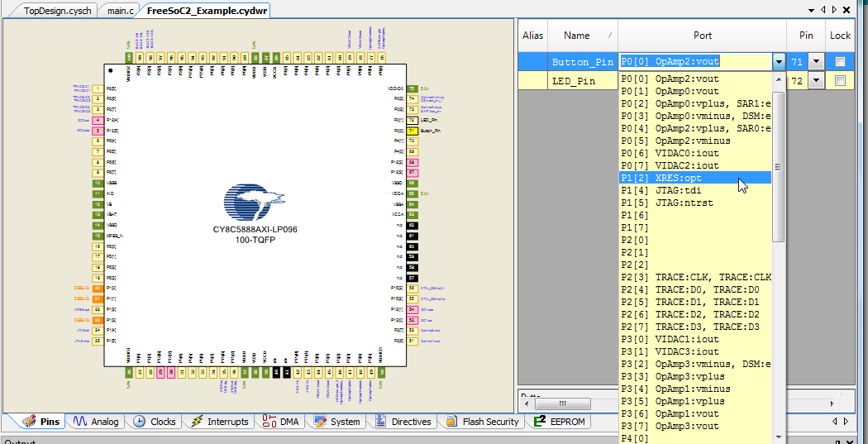Pick P2[3] TRACE:CLK port option
Viewport: 868px width, 444px height.
(694, 277)
